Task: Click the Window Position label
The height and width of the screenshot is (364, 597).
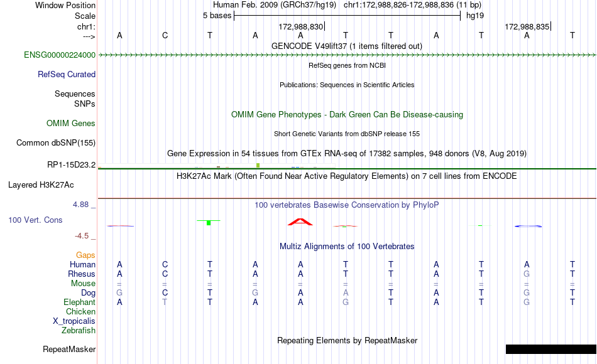Action: pyautogui.click(x=65, y=5)
